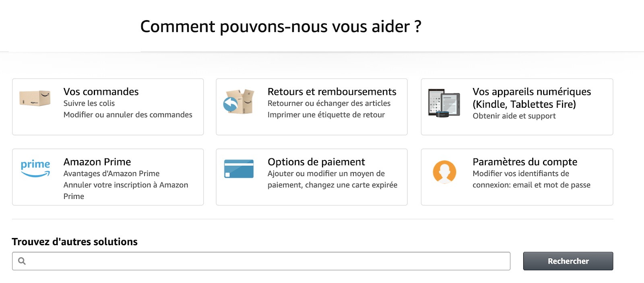Click inside the solutions search field
The width and height of the screenshot is (644, 283).
(262, 261)
